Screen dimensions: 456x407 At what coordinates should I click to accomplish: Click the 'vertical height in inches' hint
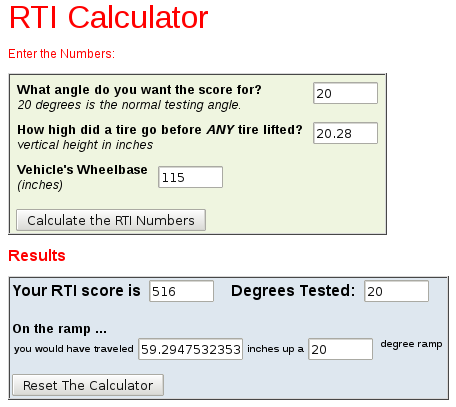[85, 145]
